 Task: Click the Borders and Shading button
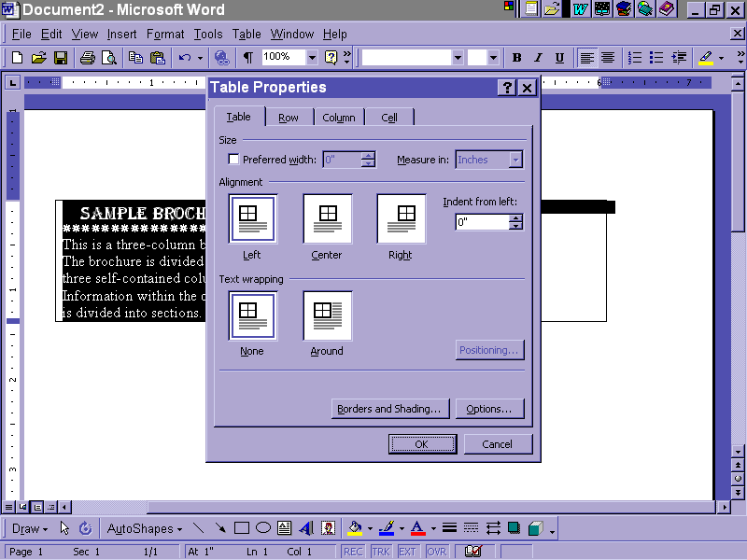391,409
